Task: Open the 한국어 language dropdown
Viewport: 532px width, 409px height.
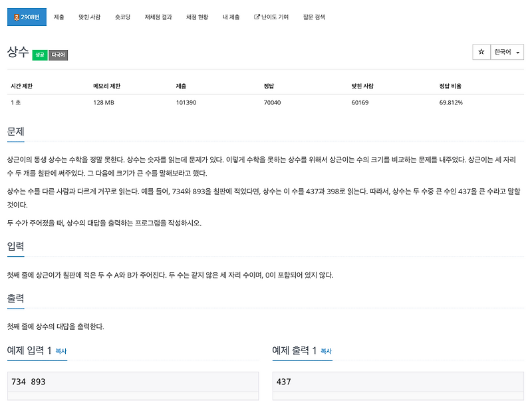Action: click(505, 52)
